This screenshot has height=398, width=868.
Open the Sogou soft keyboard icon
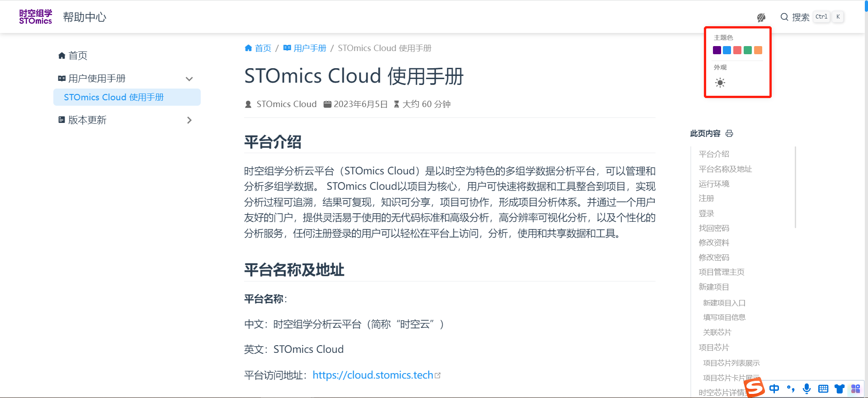(823, 389)
